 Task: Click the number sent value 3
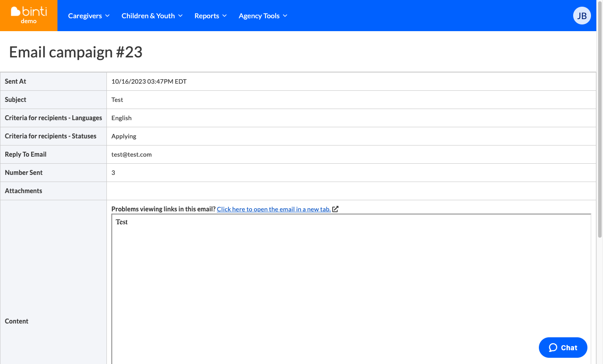[x=113, y=173]
